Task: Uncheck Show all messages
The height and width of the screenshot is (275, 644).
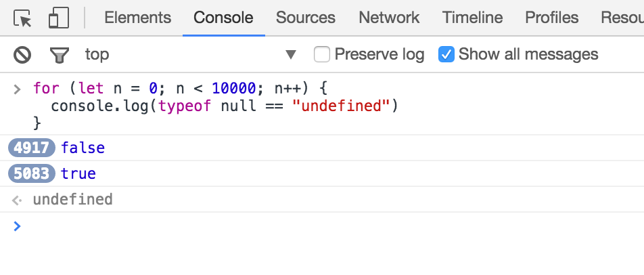Action: (x=446, y=54)
